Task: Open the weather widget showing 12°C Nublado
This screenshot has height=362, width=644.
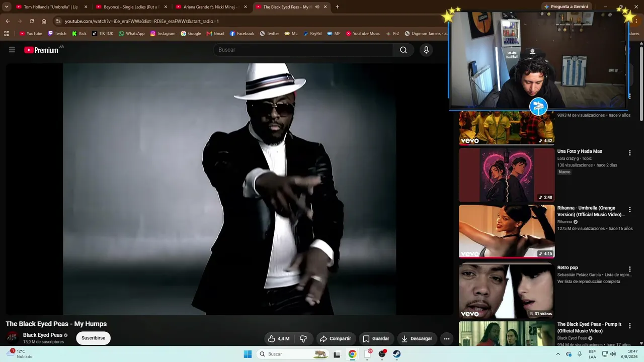Action: [x=20, y=354]
